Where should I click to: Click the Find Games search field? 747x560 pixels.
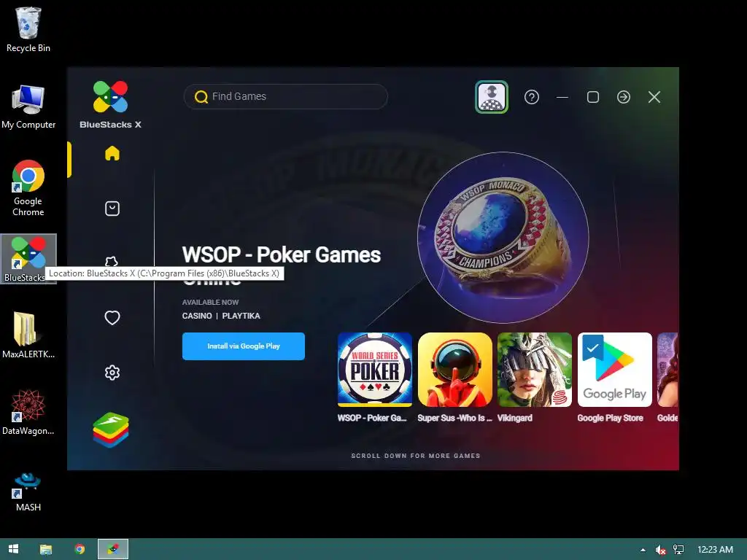point(285,97)
